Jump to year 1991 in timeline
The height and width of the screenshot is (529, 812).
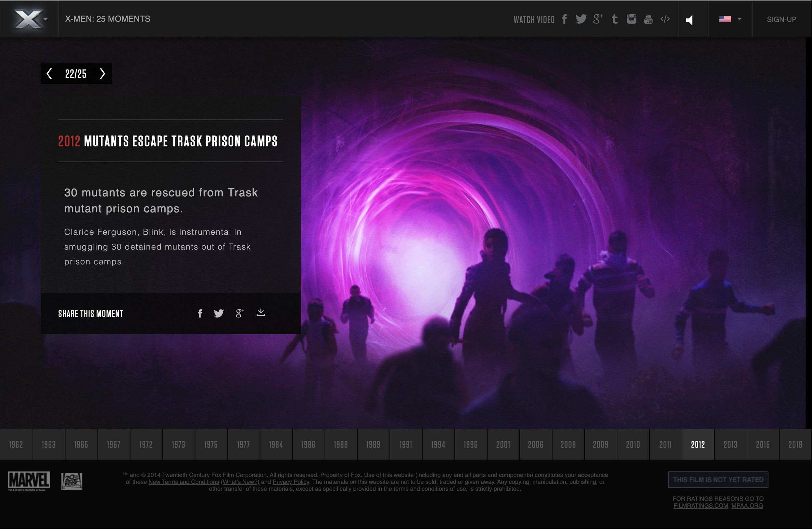tap(406, 445)
